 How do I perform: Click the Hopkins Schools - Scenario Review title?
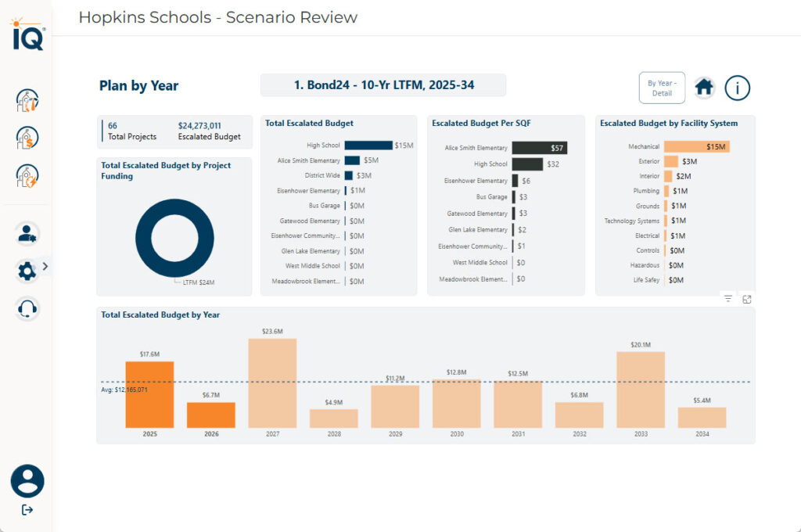pyautogui.click(x=218, y=17)
